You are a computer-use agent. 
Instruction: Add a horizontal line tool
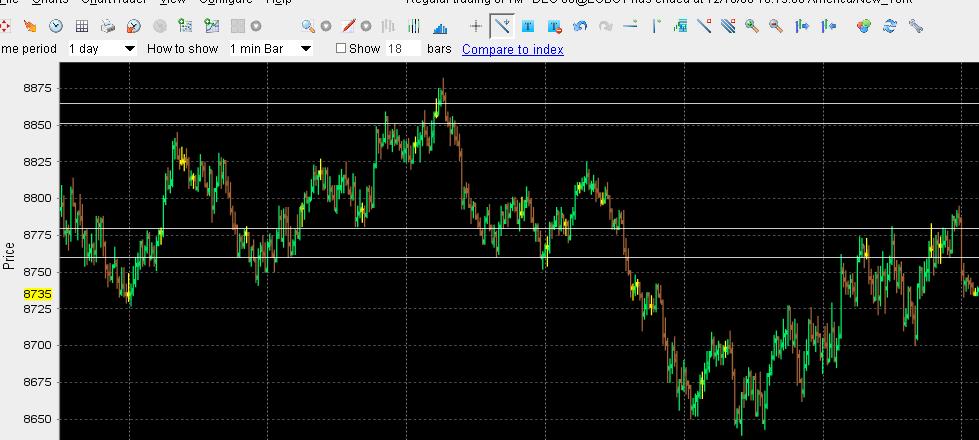(x=631, y=26)
